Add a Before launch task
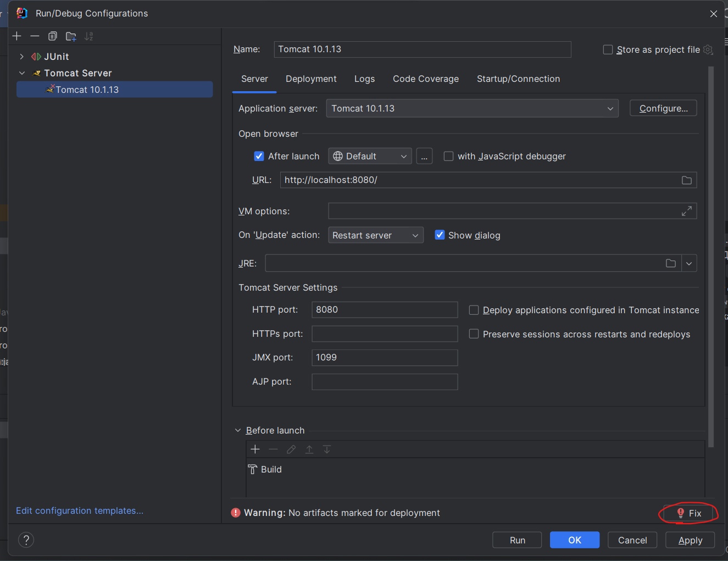728x561 pixels. [x=255, y=449]
